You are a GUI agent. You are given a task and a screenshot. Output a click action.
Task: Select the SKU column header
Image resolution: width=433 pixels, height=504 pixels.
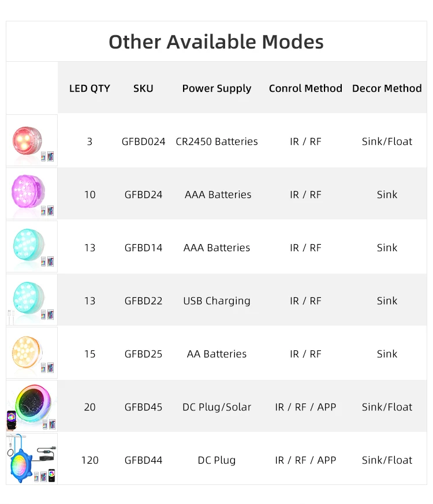143,88
